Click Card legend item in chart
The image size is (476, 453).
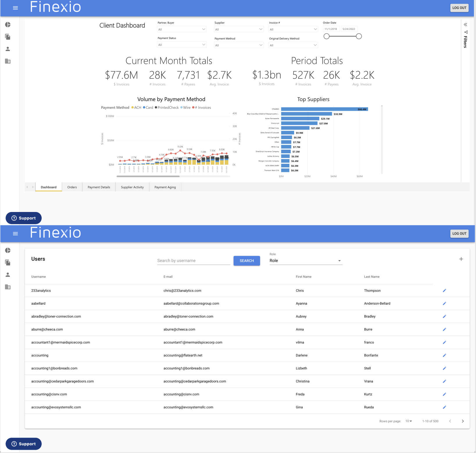148,107
